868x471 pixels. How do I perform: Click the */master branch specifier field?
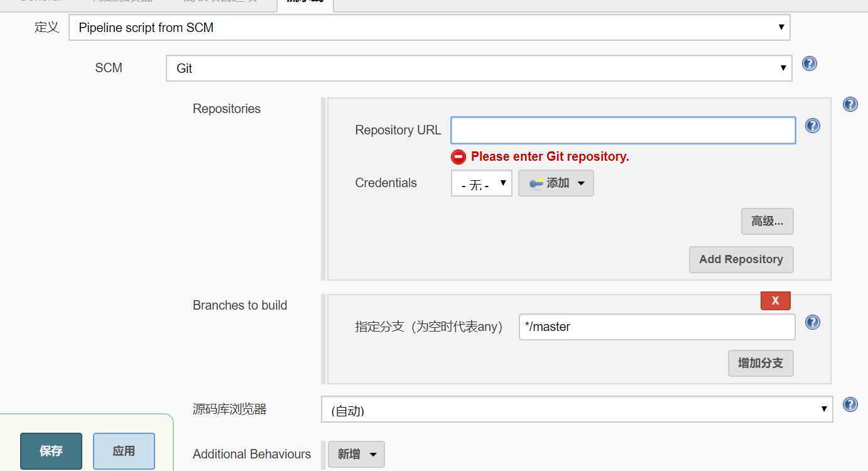tap(657, 327)
